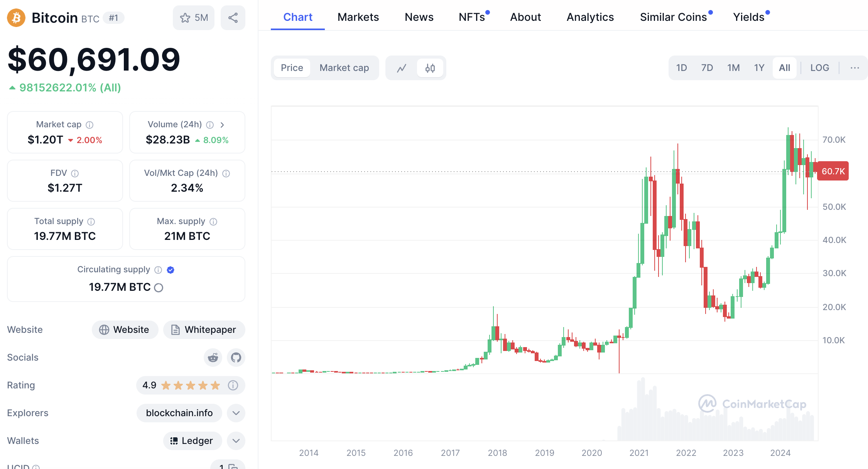Open Bitcoin Whitepaper link

204,330
